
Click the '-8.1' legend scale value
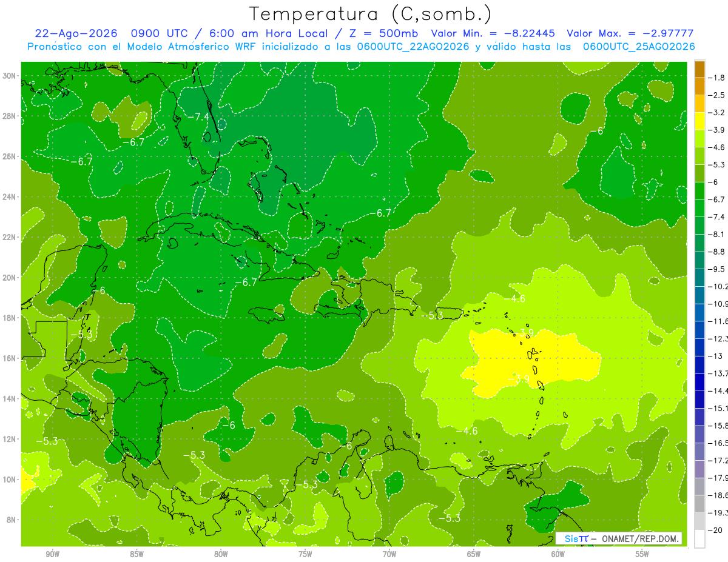[716, 235]
